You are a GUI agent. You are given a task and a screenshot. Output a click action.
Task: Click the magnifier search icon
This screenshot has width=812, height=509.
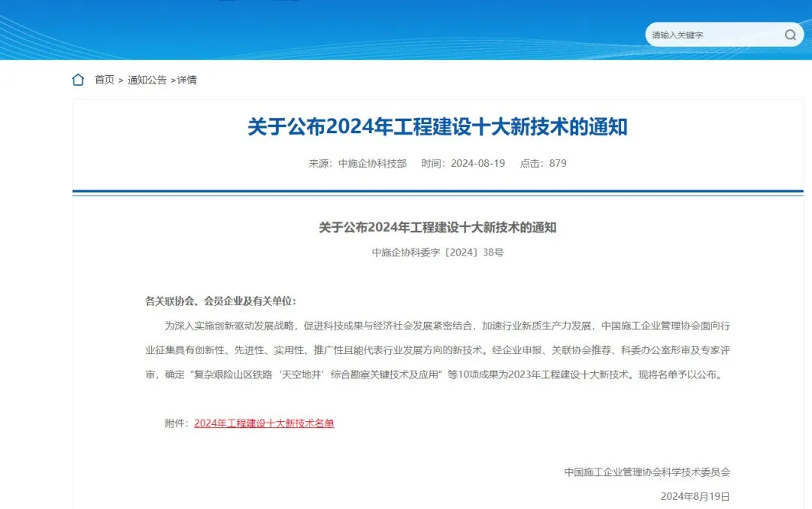789,35
